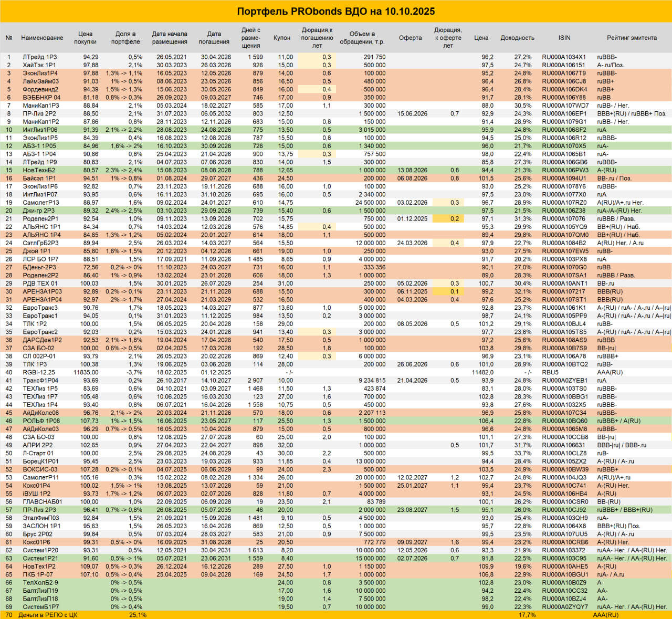Select the 'ISIN' column header

[564, 38]
